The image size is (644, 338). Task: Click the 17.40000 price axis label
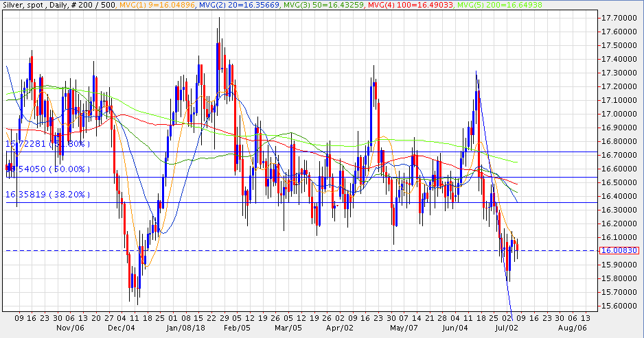(620, 59)
